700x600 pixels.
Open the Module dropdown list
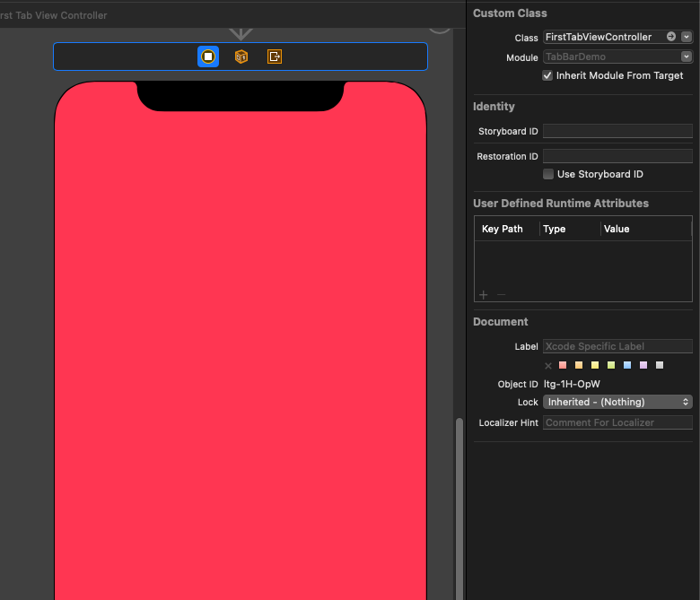[687, 57]
